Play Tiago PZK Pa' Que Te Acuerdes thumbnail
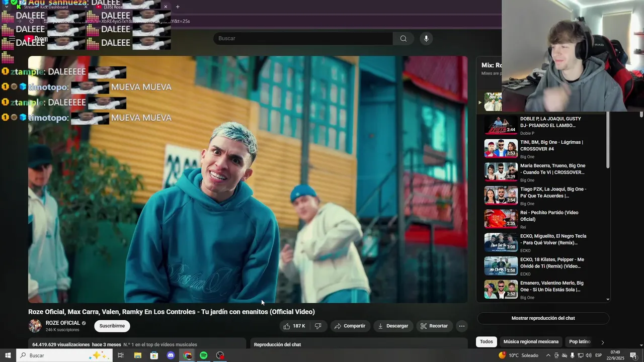Screen dimensions: 644x362 pos(501,196)
